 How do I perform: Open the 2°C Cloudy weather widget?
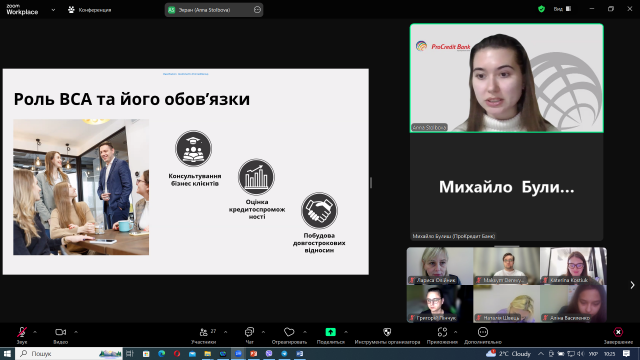[x=509, y=353]
